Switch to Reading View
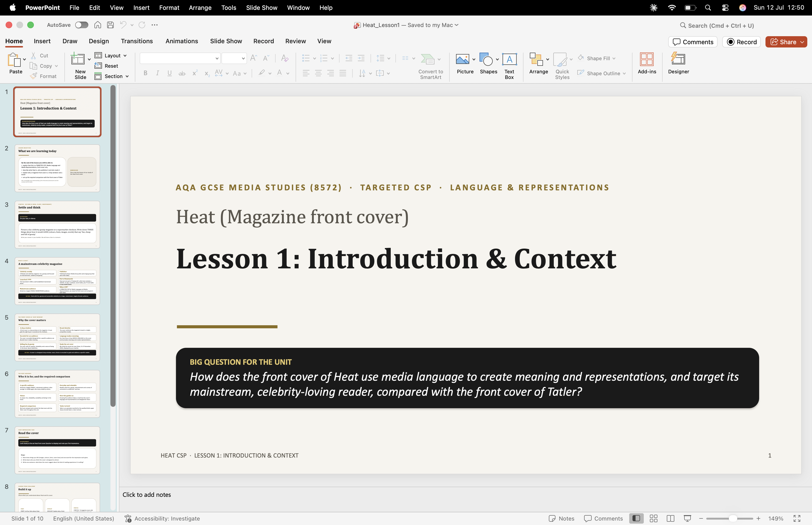 [x=671, y=518]
